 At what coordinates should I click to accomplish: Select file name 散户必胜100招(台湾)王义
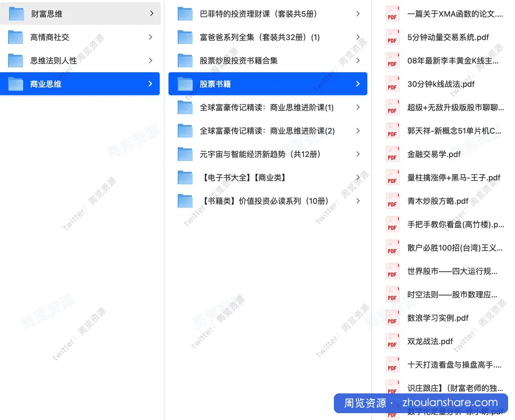(x=455, y=248)
